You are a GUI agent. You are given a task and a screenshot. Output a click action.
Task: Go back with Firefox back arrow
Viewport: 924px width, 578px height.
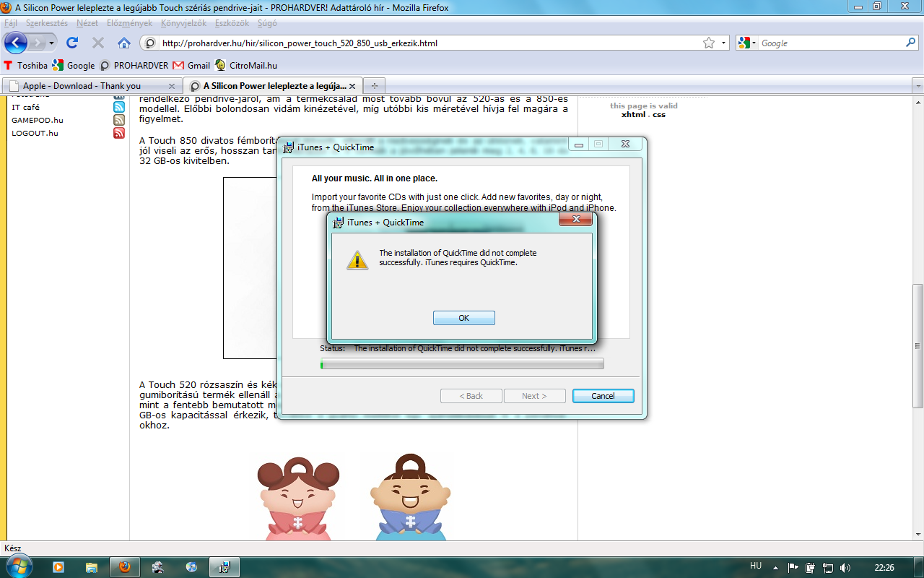16,43
